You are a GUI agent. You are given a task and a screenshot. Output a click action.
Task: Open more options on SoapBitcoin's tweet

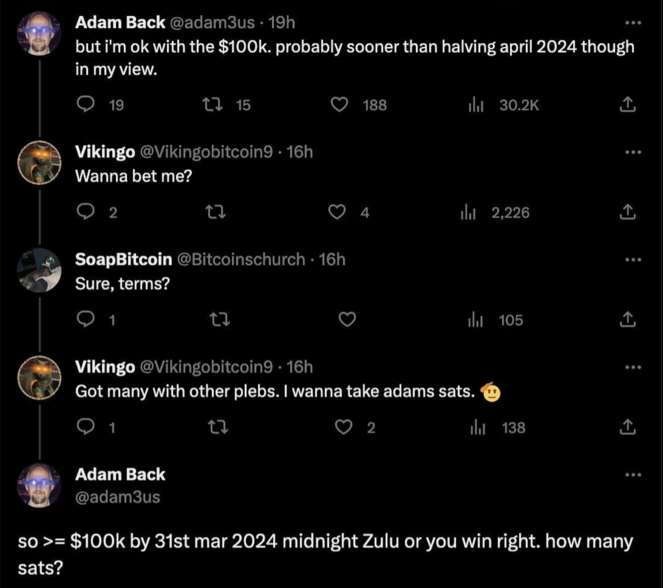coord(633,260)
